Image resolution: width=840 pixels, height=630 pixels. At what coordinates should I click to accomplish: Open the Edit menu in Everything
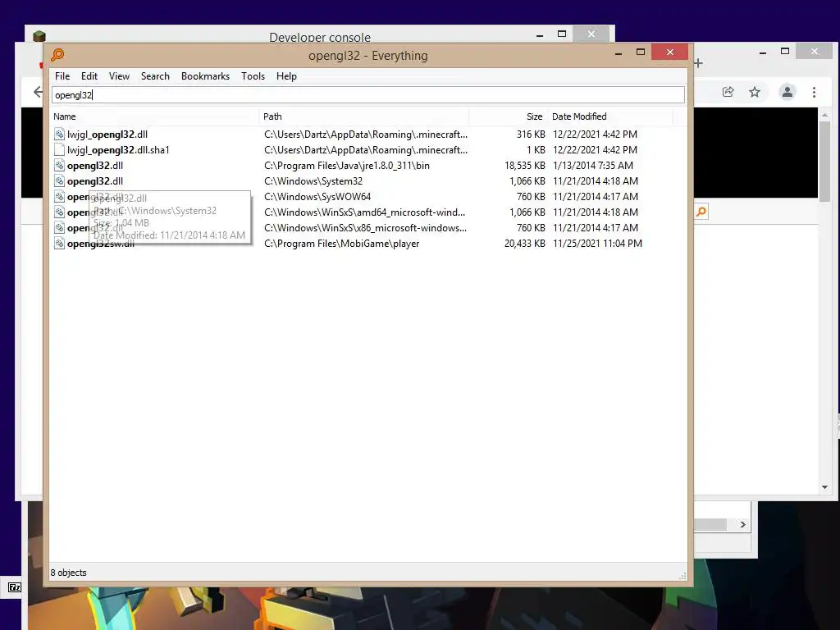click(89, 76)
